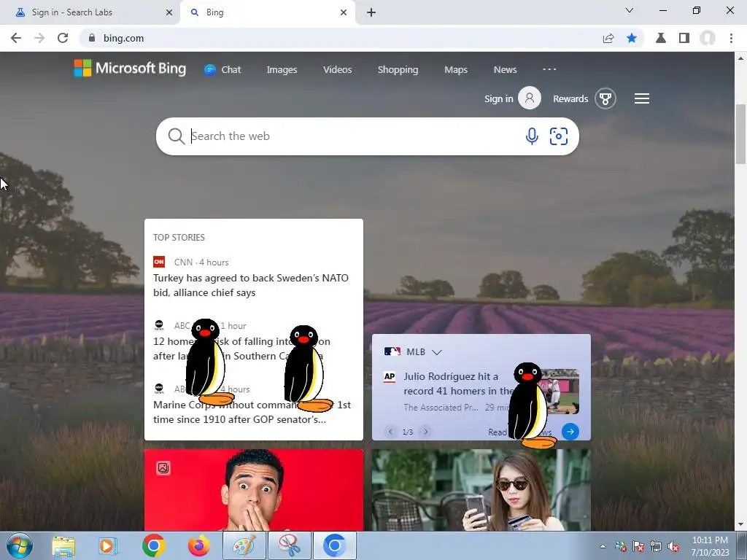Open the Videos menu item
The height and width of the screenshot is (560, 747).
337,69
